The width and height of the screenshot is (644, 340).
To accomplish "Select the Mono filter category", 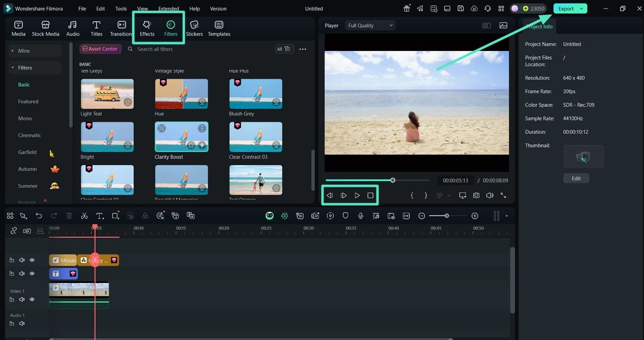I will 25,118.
